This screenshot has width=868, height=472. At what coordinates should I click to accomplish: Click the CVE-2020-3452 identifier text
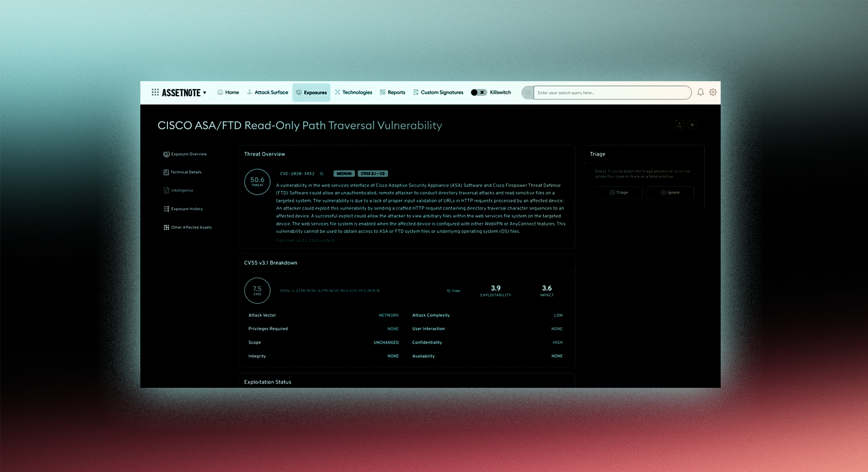coord(297,174)
